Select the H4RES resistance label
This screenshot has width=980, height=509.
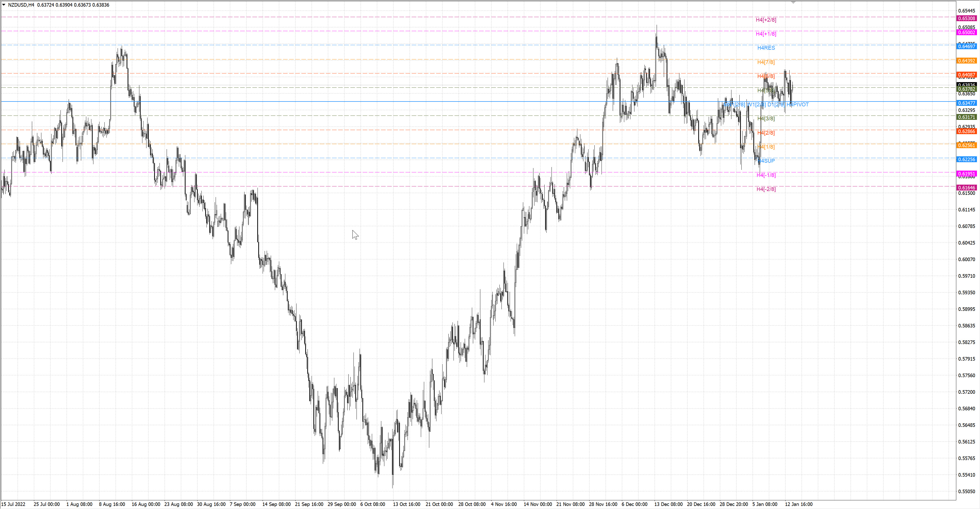(x=766, y=48)
